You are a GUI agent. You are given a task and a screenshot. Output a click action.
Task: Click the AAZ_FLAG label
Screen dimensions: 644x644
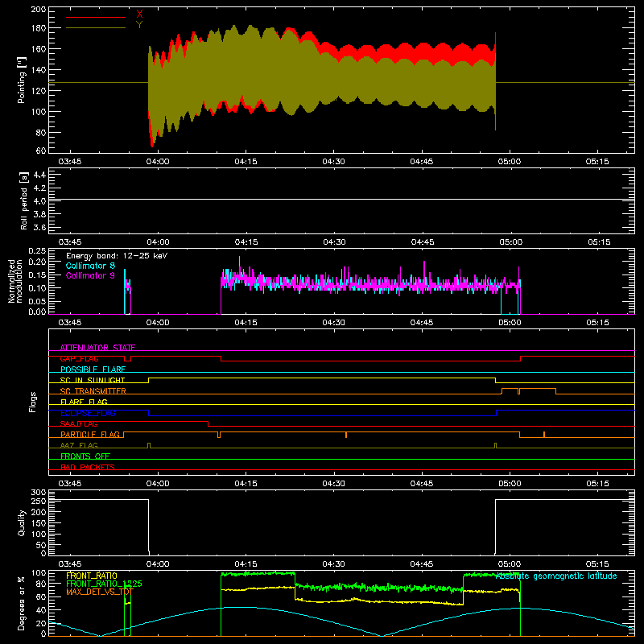(79, 445)
